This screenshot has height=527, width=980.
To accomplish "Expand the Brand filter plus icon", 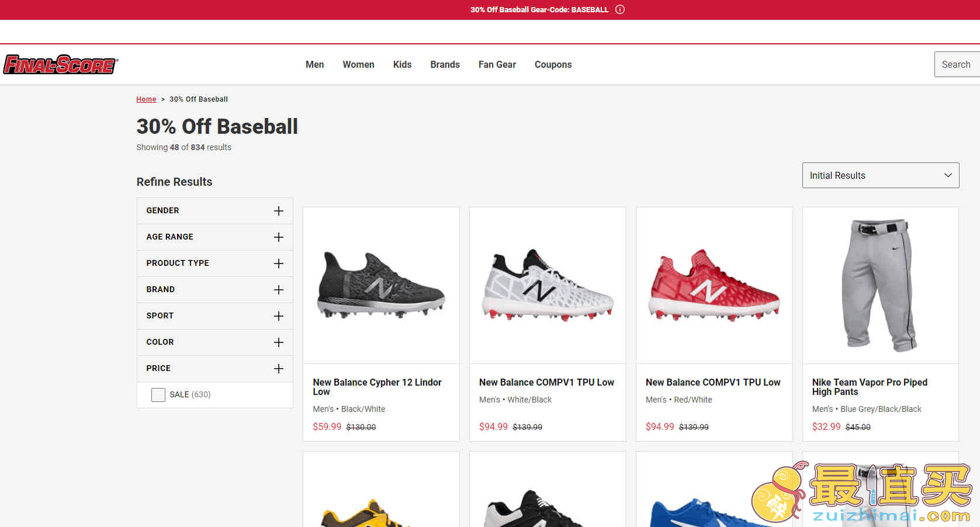I will 279,290.
